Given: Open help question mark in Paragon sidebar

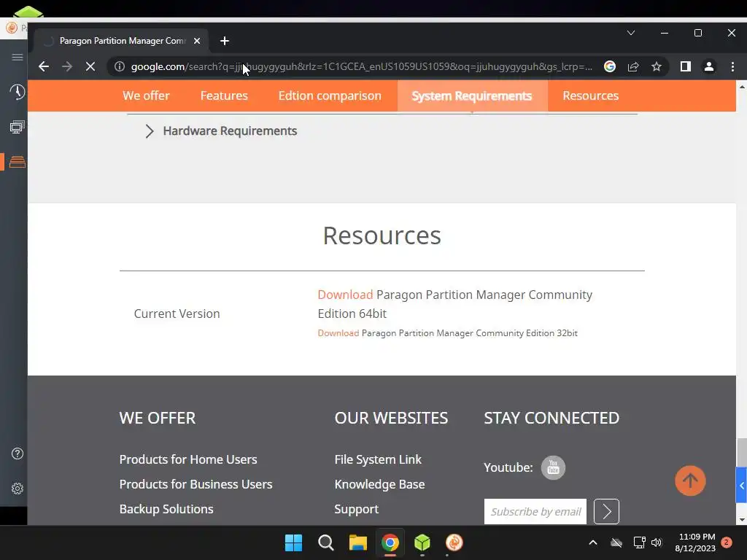Looking at the screenshot, I should click(18, 454).
